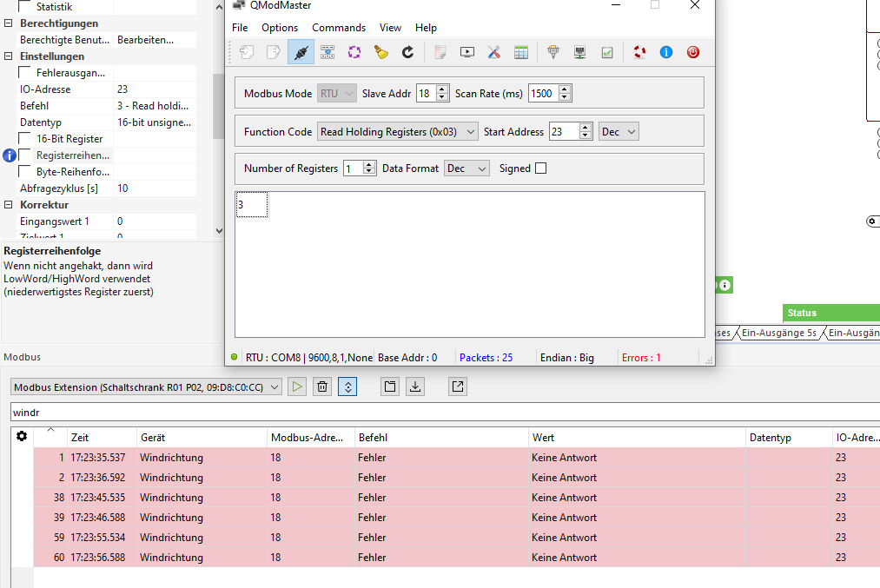Collapse the Einstellungen section
This screenshot has width=880, height=588.
pos(9,56)
